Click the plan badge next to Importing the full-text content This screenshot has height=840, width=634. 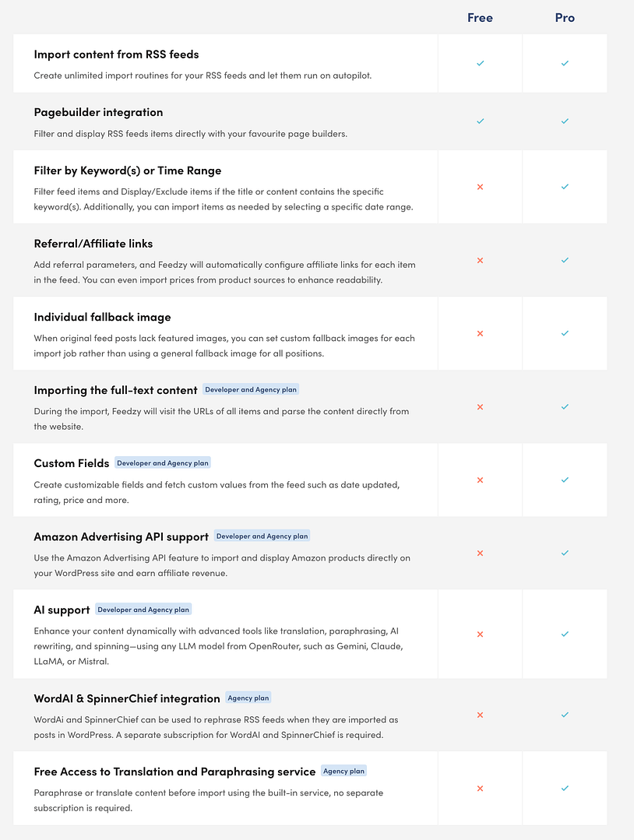click(x=251, y=389)
